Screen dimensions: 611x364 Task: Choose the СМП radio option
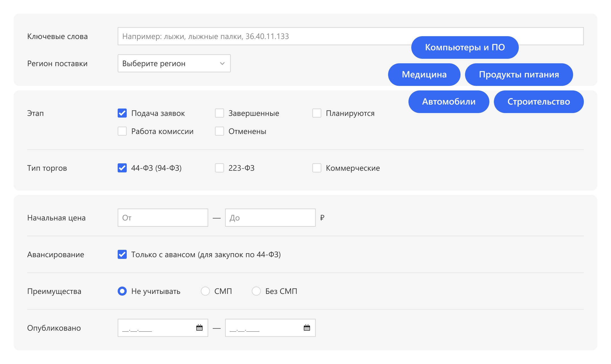(x=205, y=291)
